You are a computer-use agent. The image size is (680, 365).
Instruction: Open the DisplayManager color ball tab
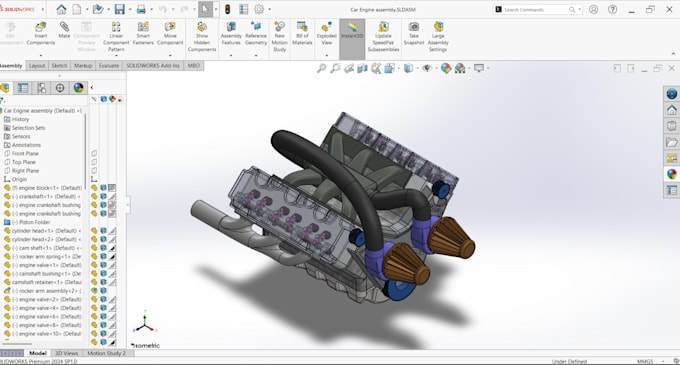coord(78,88)
